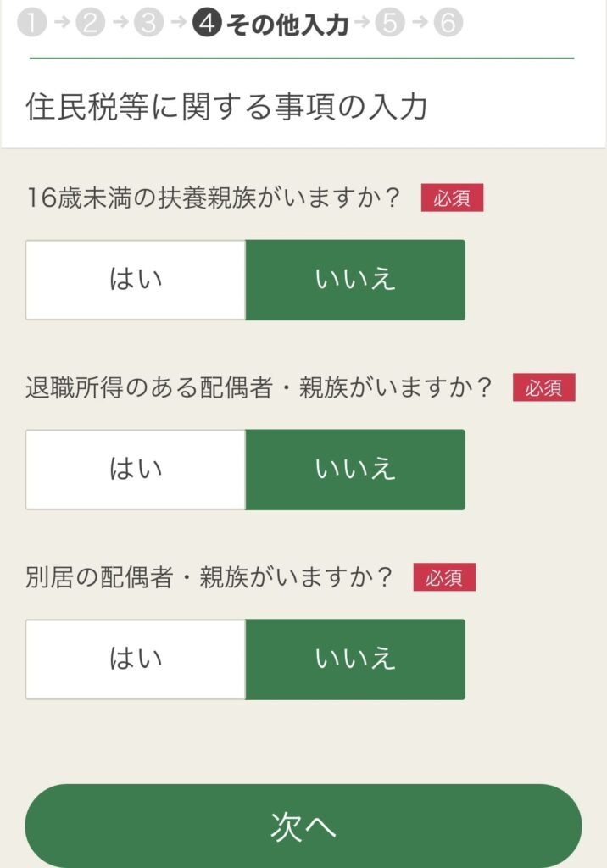Click 必須 badge beside 16歳未満 question
The height and width of the screenshot is (868, 607).
[x=452, y=198]
